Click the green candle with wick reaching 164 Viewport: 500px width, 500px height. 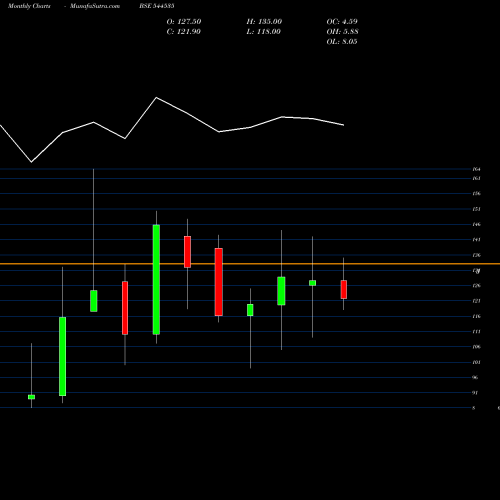point(94,301)
